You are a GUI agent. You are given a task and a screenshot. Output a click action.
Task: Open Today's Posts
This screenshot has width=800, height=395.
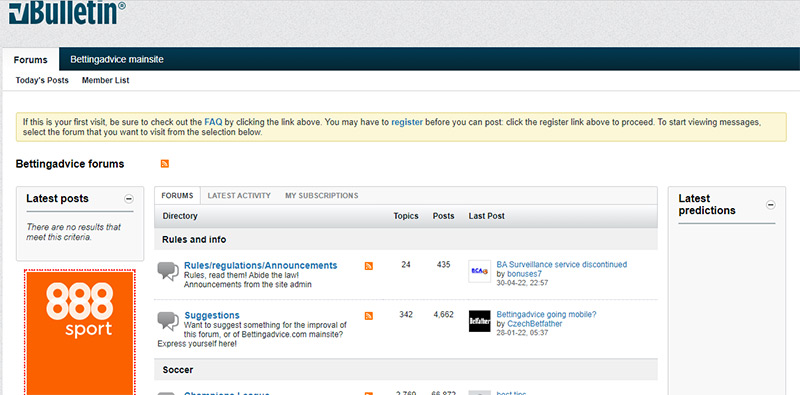[42, 80]
